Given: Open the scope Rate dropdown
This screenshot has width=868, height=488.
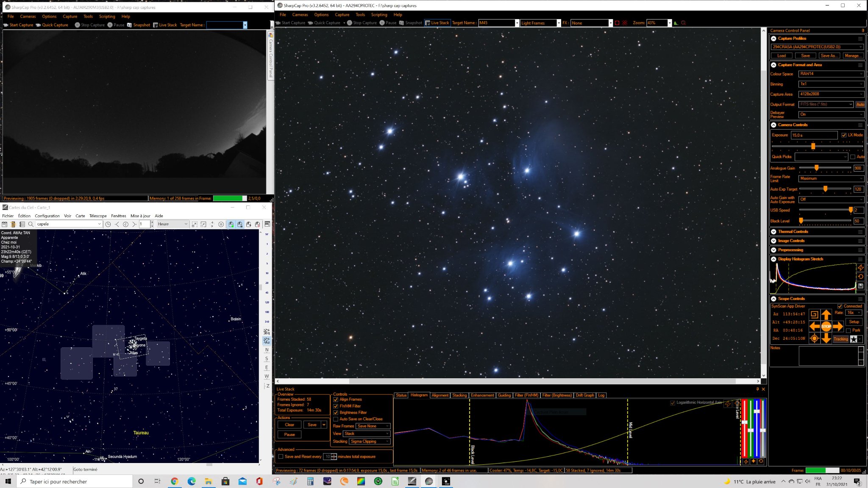Looking at the screenshot, I should (854, 313).
